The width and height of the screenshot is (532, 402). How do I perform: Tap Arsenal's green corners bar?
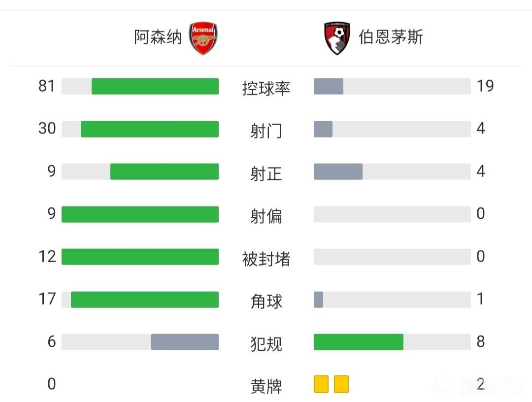145,300
